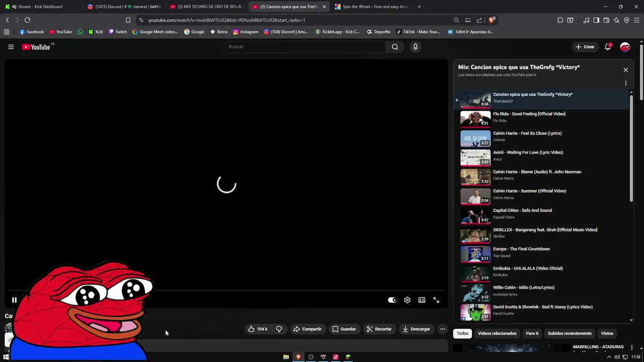Image resolution: width=644 pixels, height=362 pixels.
Task: Bookmark this page in the address bar
Action: click(128, 20)
